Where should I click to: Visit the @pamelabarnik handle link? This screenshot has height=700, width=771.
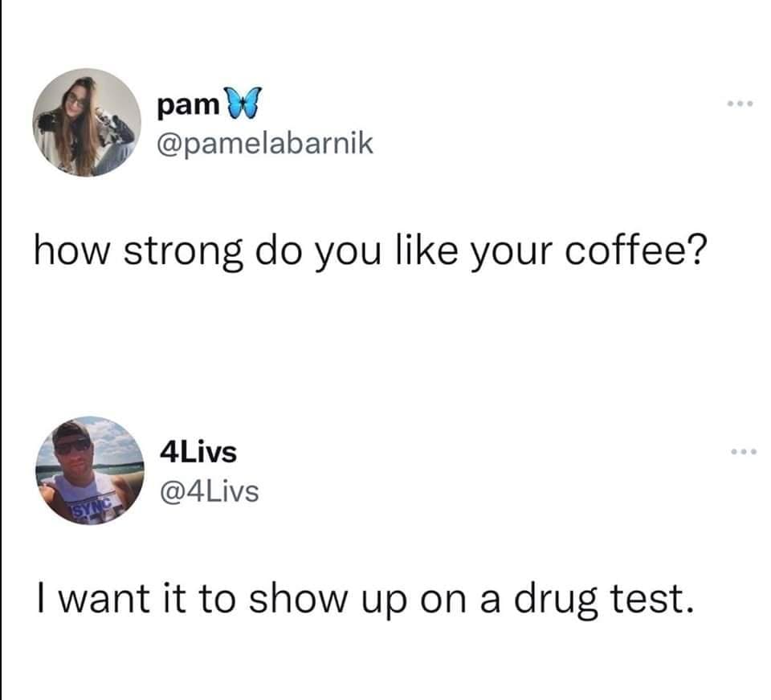(x=264, y=144)
